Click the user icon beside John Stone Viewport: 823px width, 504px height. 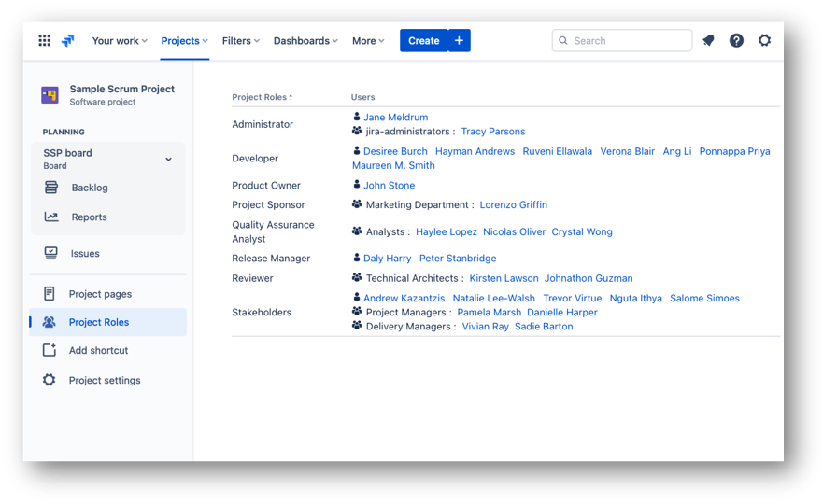[x=357, y=185]
